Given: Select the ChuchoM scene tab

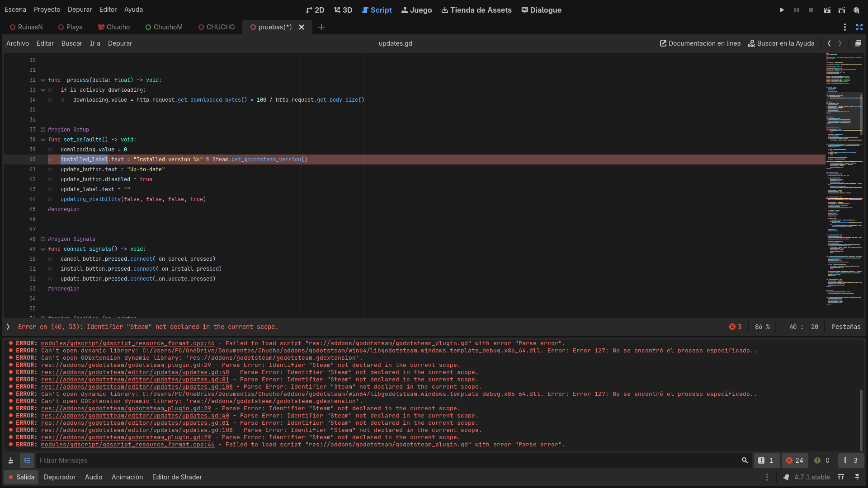Looking at the screenshot, I should [x=164, y=27].
